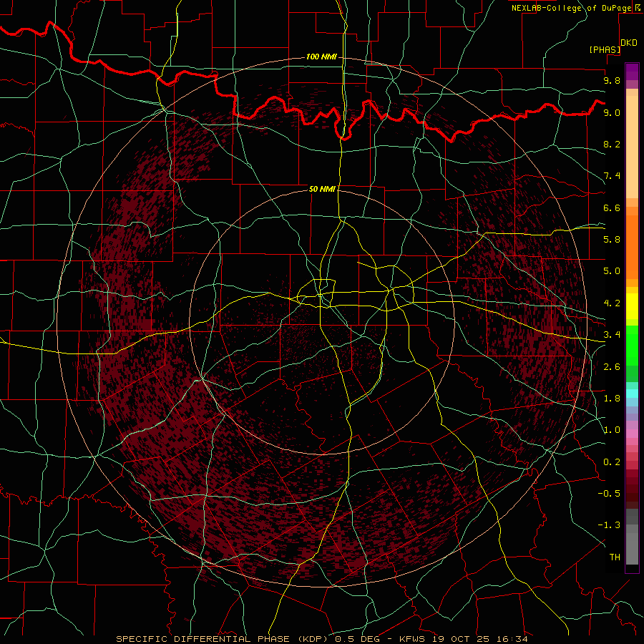The width and height of the screenshot is (644, 644).
Task: Click the 6.6 scale value
Action: pyautogui.click(x=612, y=208)
